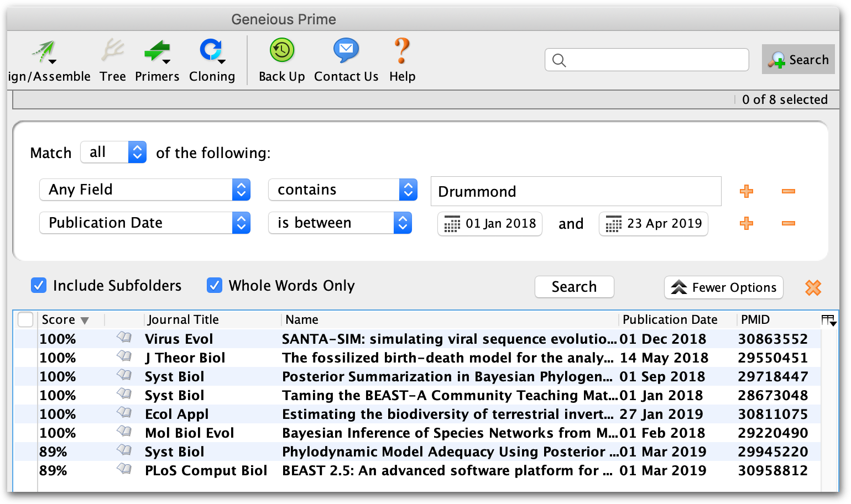Open the Publication Date field dropdown

(145, 223)
